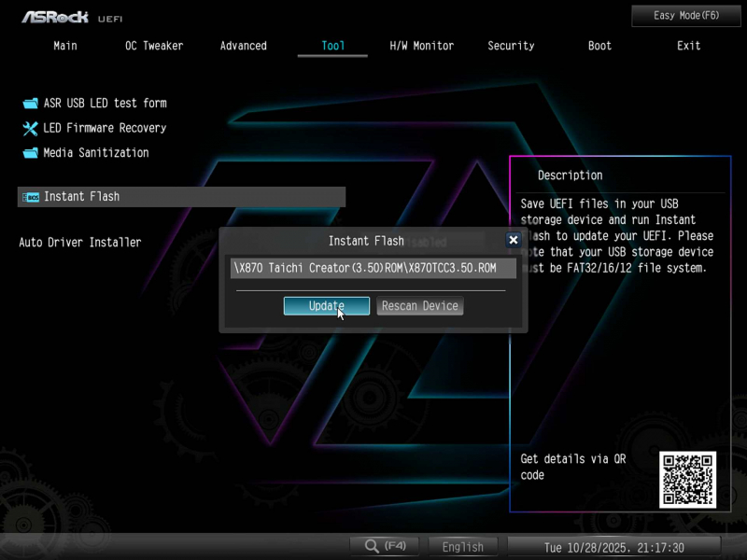Select the H/W Monitor tab
The image size is (747, 560).
421,46
